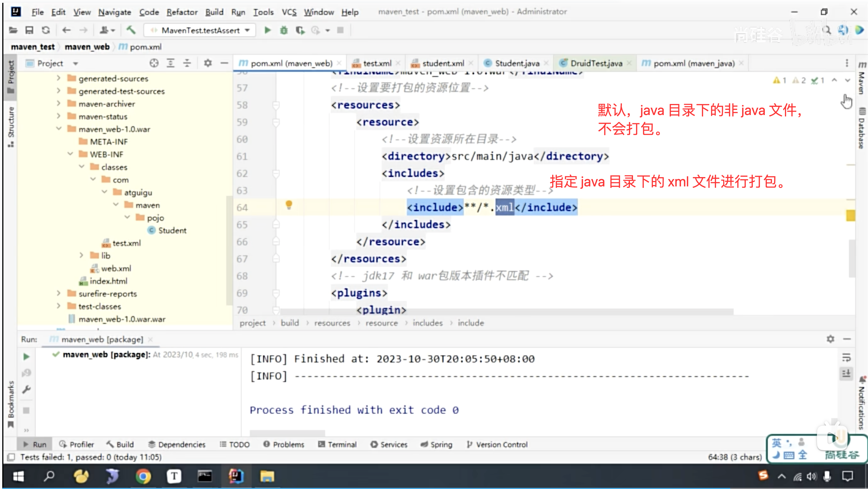Toggle soft-wrap in the Run console
This screenshot has height=489, width=868.
coord(846,357)
